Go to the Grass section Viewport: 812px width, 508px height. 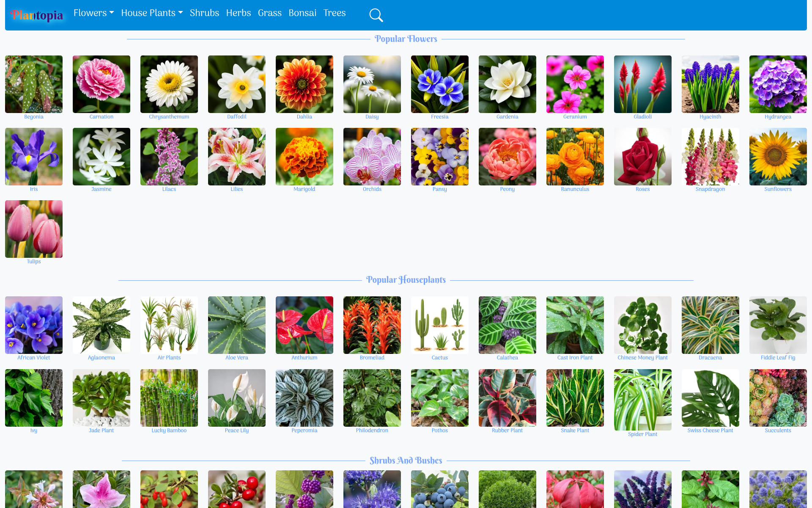coord(270,13)
